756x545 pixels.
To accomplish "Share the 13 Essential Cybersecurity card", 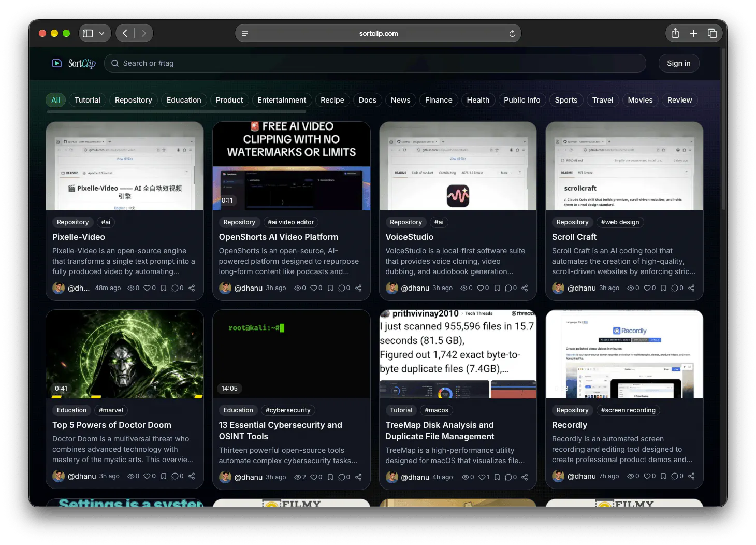I will pyautogui.click(x=358, y=477).
